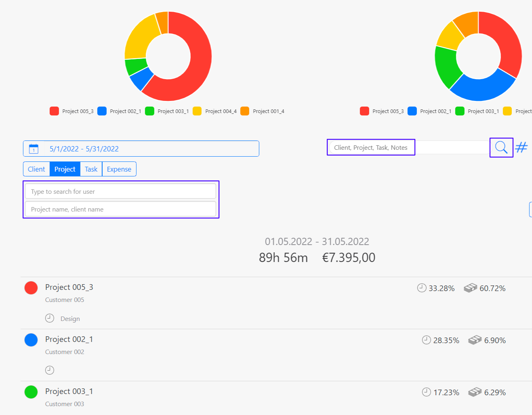The image size is (532, 415).
Task: Click the calendar icon in date field
Action: [x=34, y=149]
